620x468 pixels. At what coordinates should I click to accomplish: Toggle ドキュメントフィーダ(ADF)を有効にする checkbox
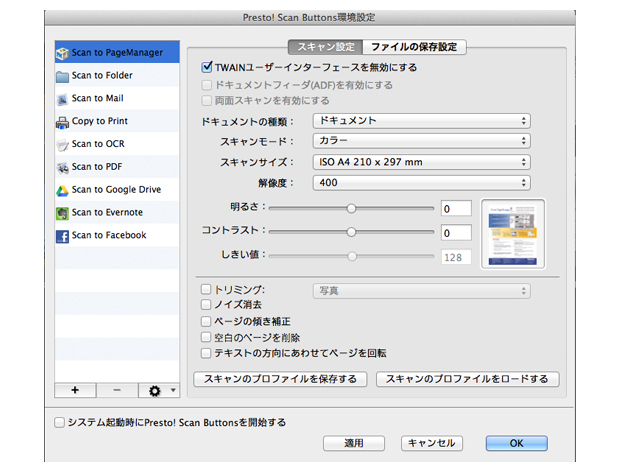[206, 85]
